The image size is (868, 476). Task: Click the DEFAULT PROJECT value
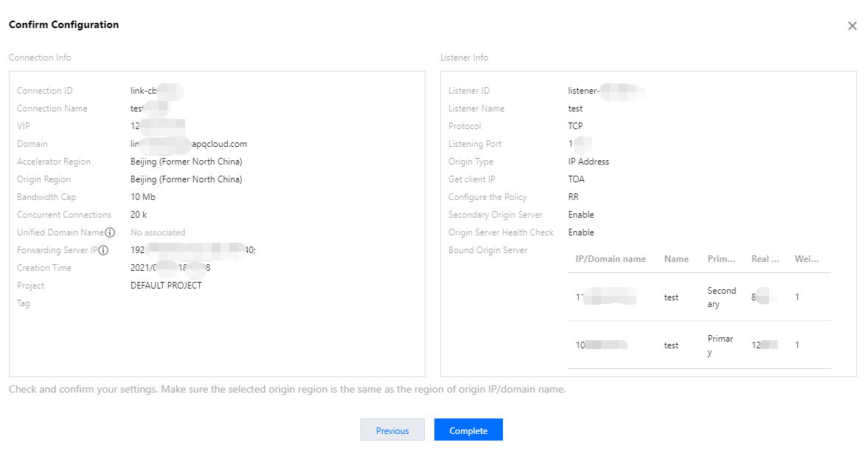[166, 286]
